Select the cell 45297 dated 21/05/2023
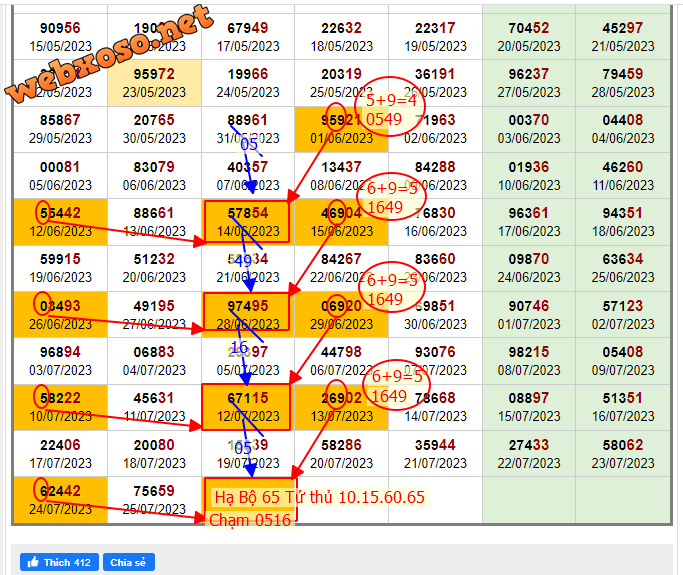This screenshot has height=575, width=683. (x=623, y=37)
